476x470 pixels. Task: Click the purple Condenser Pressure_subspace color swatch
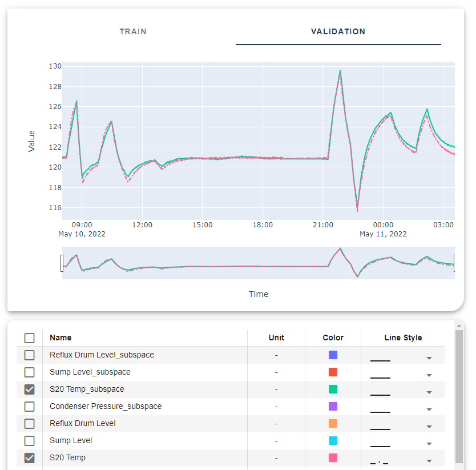click(333, 406)
